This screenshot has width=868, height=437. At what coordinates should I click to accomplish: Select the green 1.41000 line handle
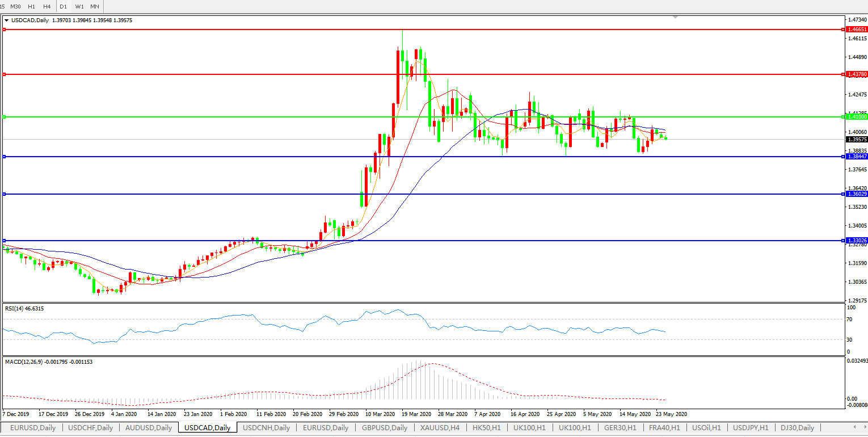(x=4, y=117)
